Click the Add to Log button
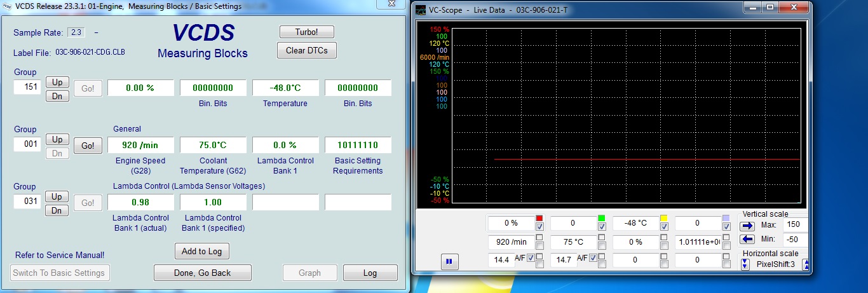The width and height of the screenshot is (868, 293). coord(201,251)
